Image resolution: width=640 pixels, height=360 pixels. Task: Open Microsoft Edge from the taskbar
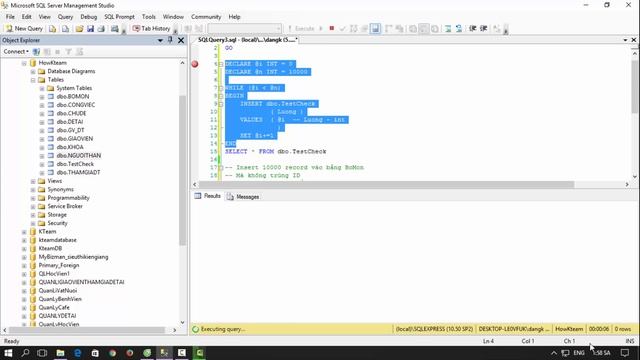(x=77, y=353)
